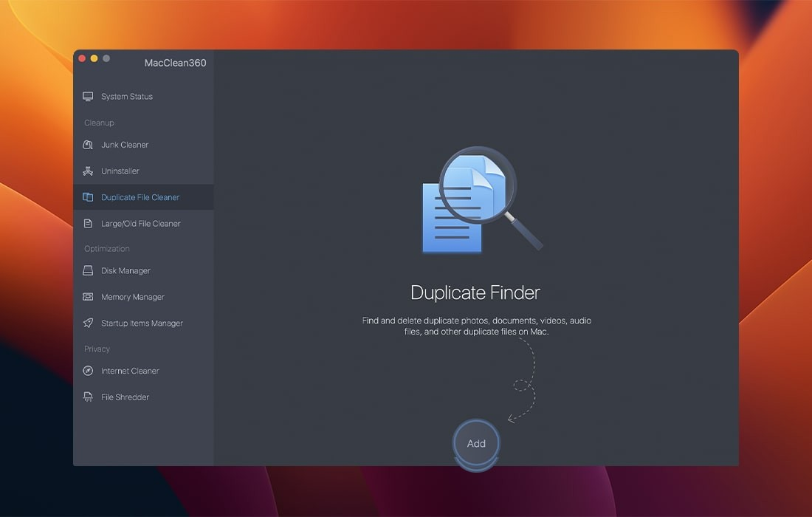Minimize the window using the yellow button
812x517 pixels.
[x=94, y=58]
